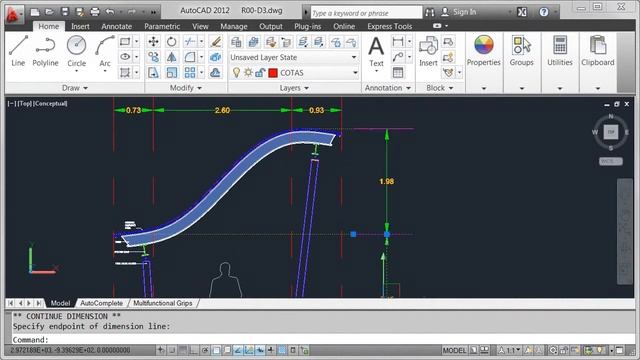Screen dimensions: 640x360
Task: Click the Autodesk Exchange X icon
Action: (x=522, y=12)
